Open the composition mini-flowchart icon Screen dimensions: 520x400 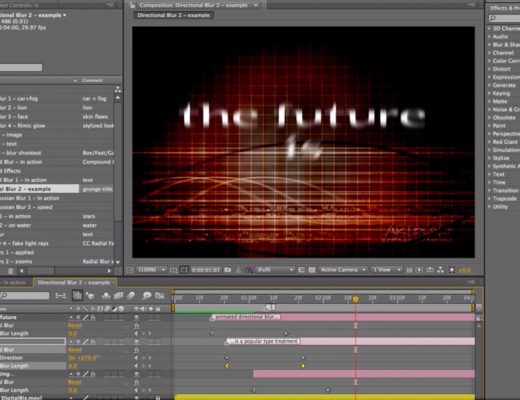(x=61, y=295)
